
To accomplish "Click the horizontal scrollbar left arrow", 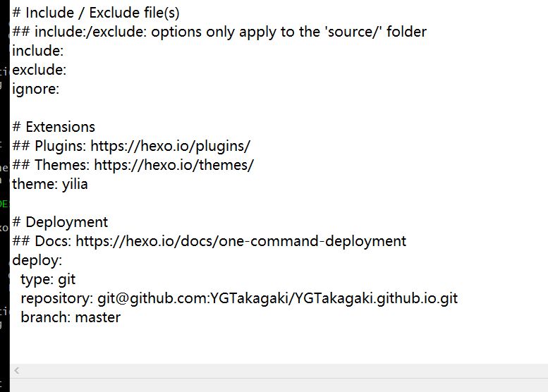I will click(x=16, y=371).
